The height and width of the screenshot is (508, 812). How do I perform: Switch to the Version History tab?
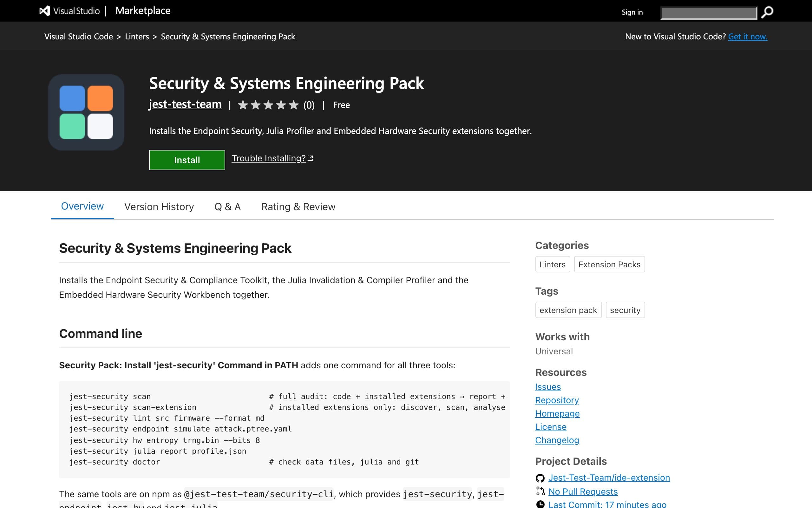159,207
